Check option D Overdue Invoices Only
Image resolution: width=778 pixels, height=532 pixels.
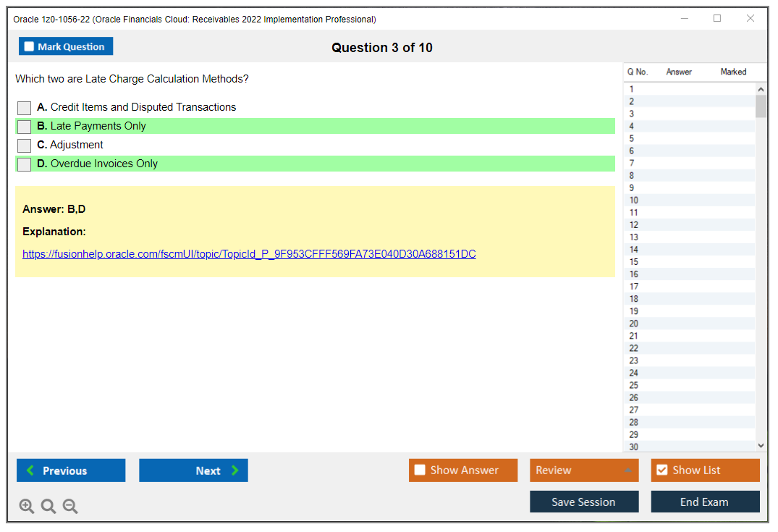coord(25,164)
